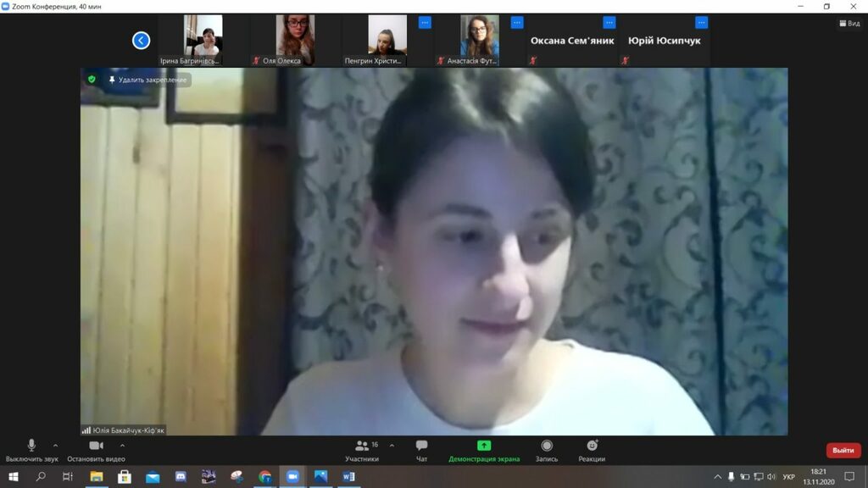Screen dimensions: 868x488
Task: Show previous participants with blue arrow
Action: pyautogui.click(x=142, y=41)
